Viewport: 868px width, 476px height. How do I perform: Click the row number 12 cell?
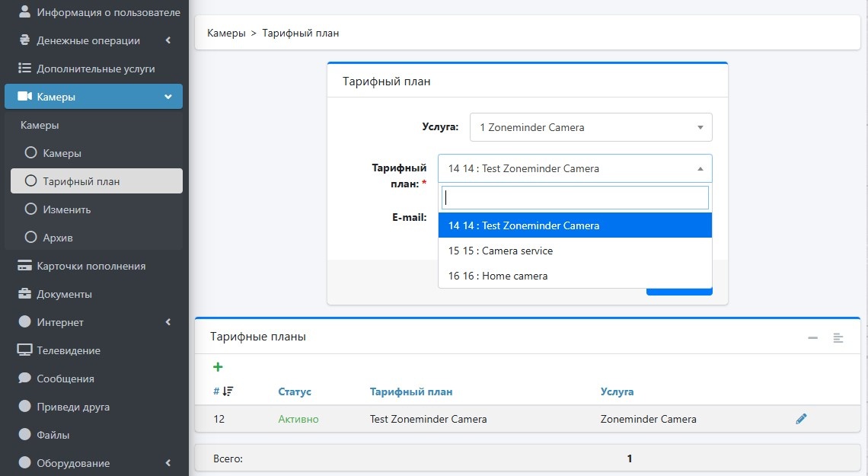(x=219, y=419)
